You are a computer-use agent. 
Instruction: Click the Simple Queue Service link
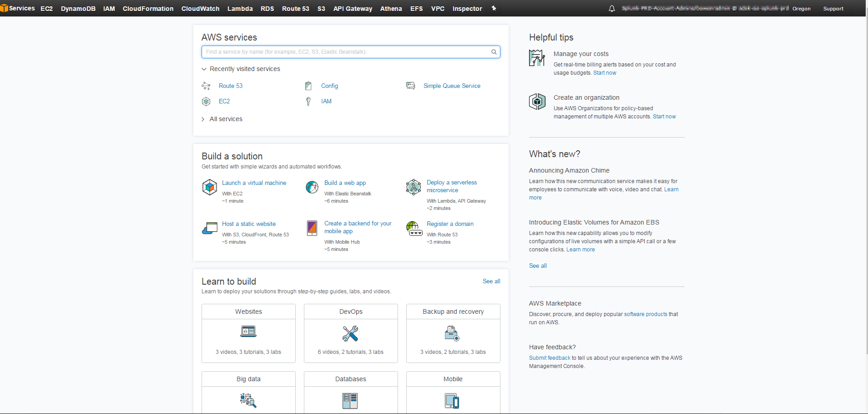pos(452,86)
